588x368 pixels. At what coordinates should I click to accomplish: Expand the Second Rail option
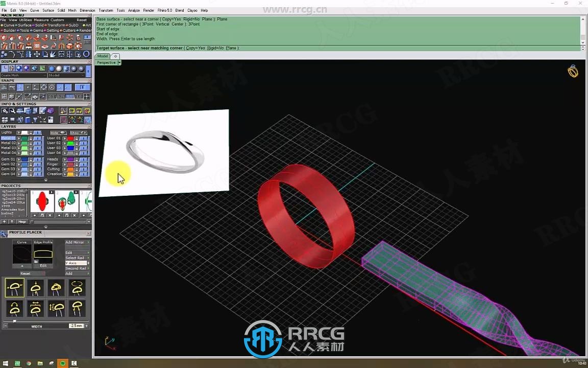point(88,268)
